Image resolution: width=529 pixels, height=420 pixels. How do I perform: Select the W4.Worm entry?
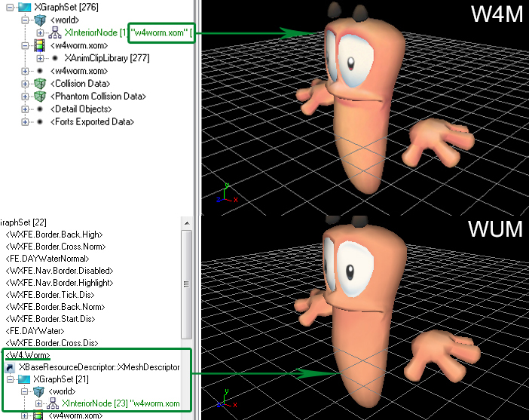point(28,355)
